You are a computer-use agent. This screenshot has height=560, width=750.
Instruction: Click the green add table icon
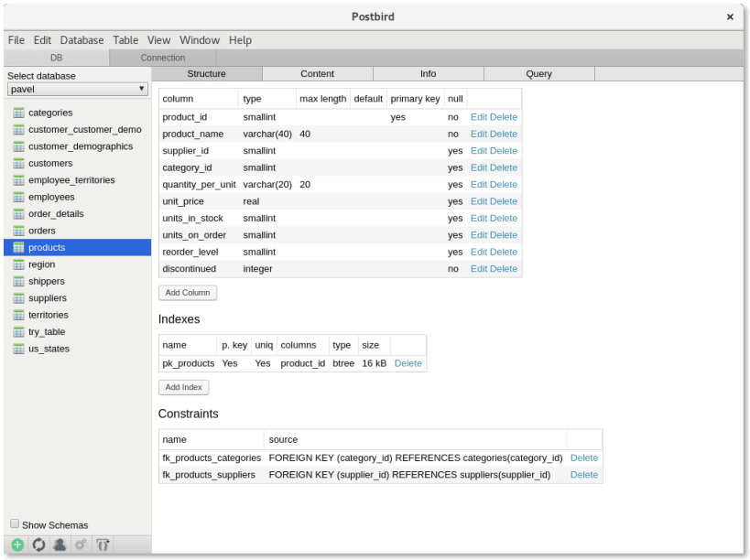17,544
